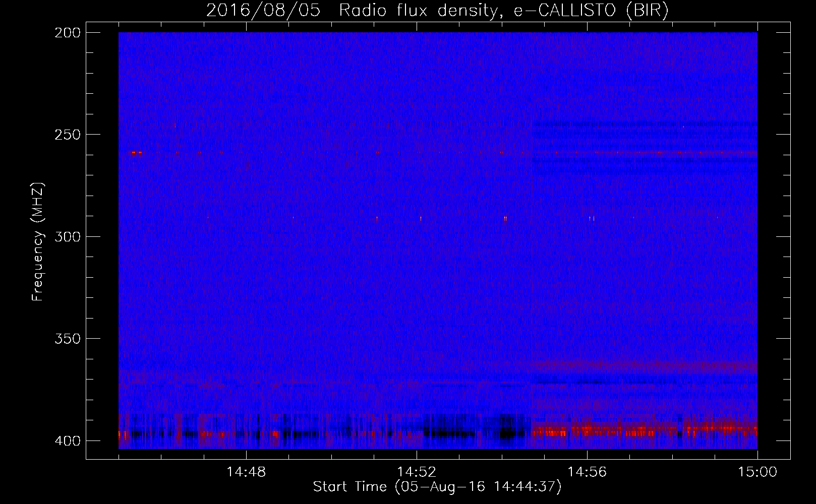Click the 15:00 time tick label

757,472
